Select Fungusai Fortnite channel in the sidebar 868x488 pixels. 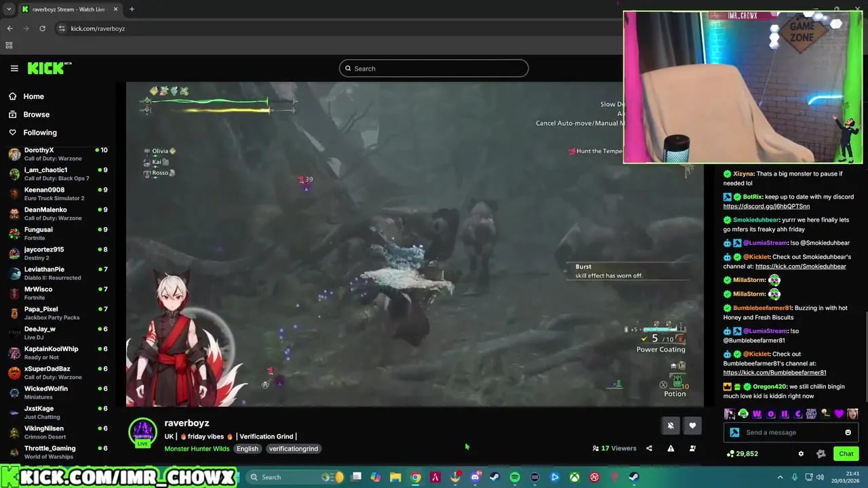pos(58,234)
